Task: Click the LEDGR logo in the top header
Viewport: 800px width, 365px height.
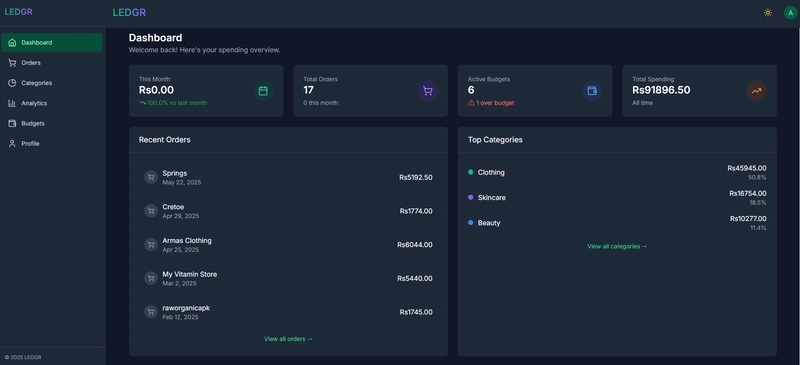Action: pyautogui.click(x=129, y=13)
